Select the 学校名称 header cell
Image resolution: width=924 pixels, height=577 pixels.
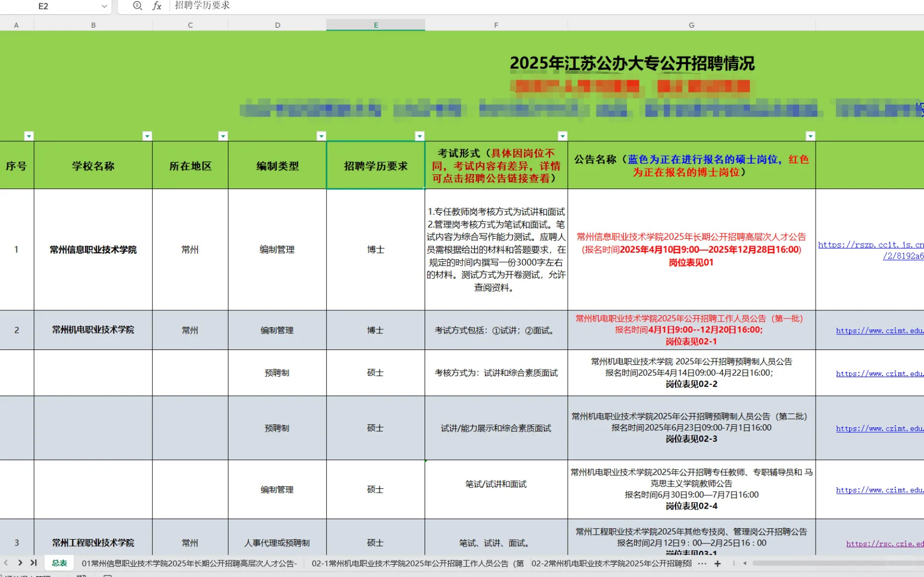pos(93,166)
